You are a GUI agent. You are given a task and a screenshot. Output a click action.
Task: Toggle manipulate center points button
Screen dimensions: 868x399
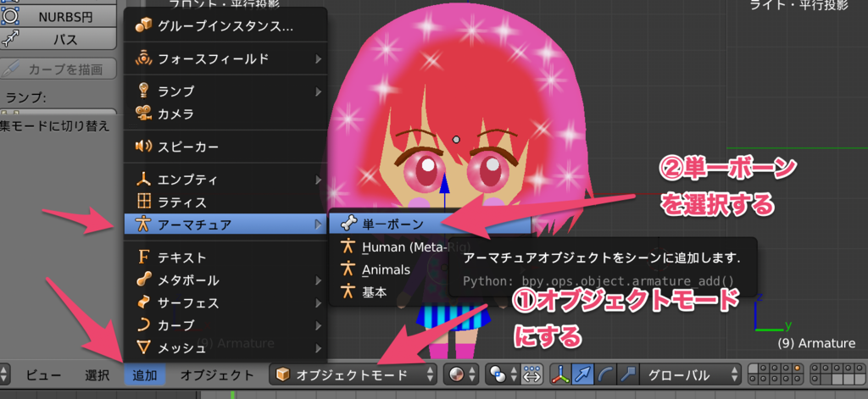click(x=531, y=374)
